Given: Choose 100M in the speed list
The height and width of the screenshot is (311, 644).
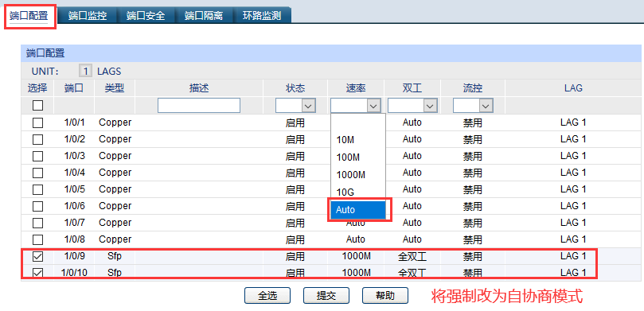Looking at the screenshot, I should [357, 157].
